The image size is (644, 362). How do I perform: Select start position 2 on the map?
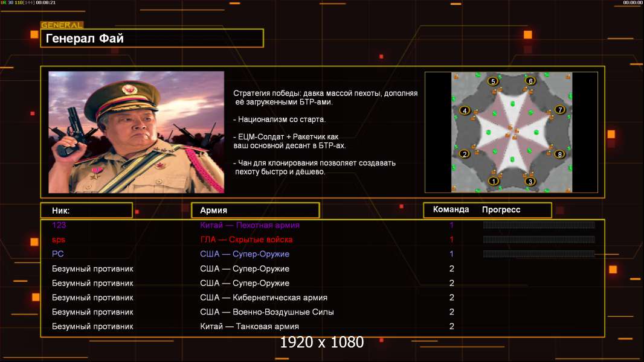465,154
